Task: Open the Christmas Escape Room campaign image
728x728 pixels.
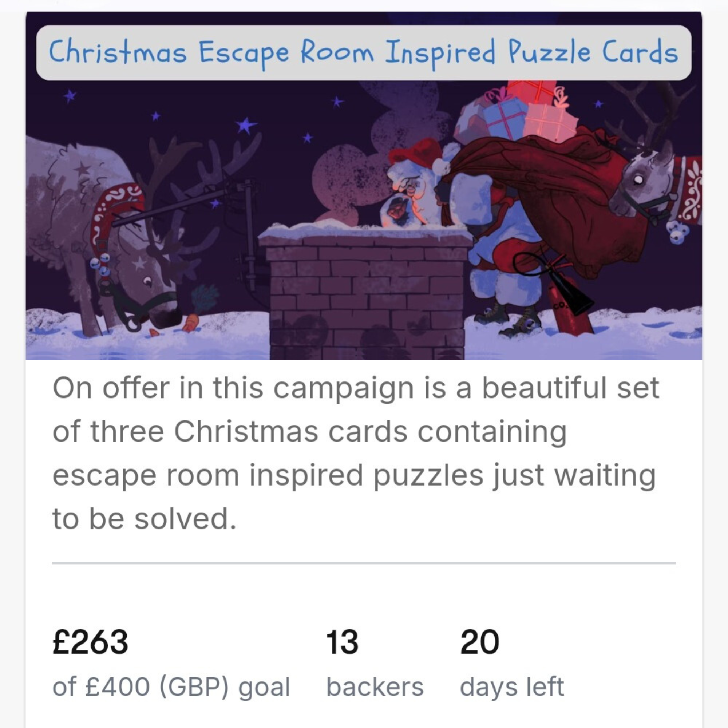Action: coord(364,186)
